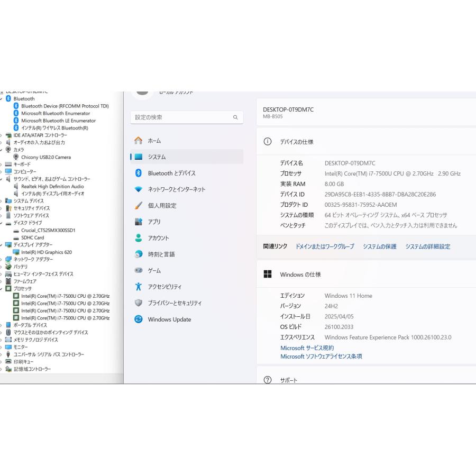Select the Crucial_CT525MX300SSD1 disk entry

pyautogui.click(x=48, y=231)
